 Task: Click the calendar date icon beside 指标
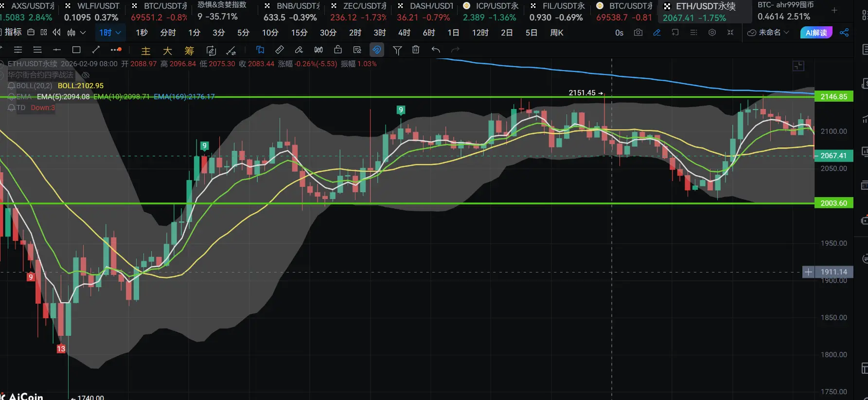click(x=31, y=32)
